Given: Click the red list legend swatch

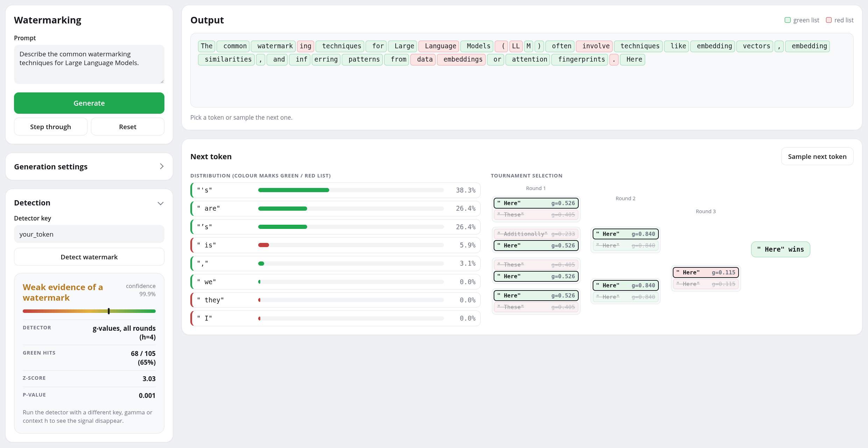Looking at the screenshot, I should click(x=829, y=20).
